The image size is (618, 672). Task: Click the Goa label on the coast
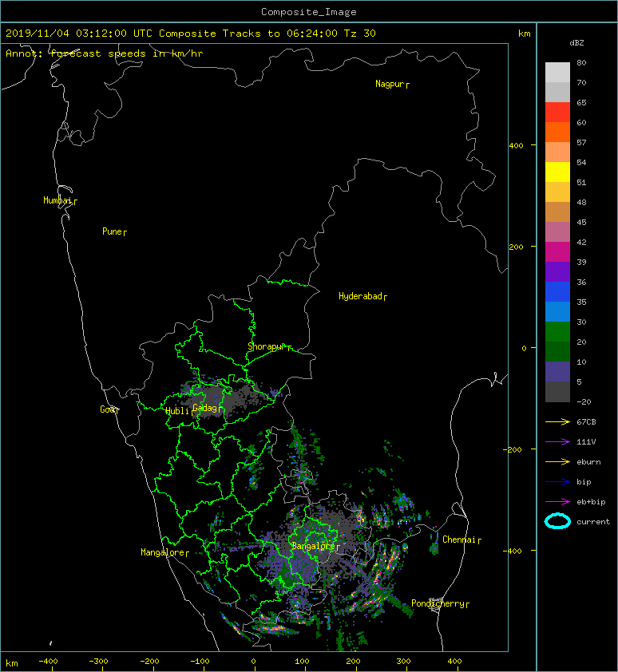109,409
